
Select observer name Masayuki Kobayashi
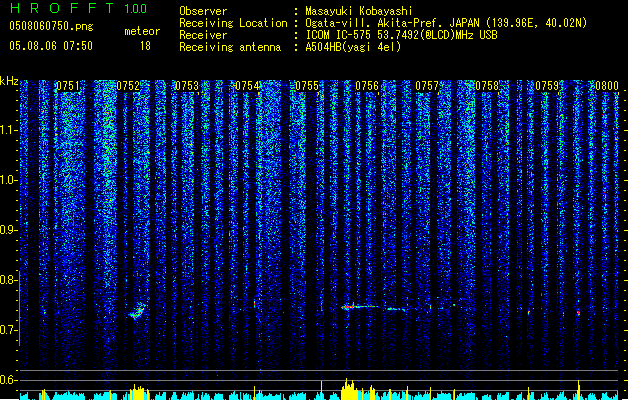click(359, 11)
